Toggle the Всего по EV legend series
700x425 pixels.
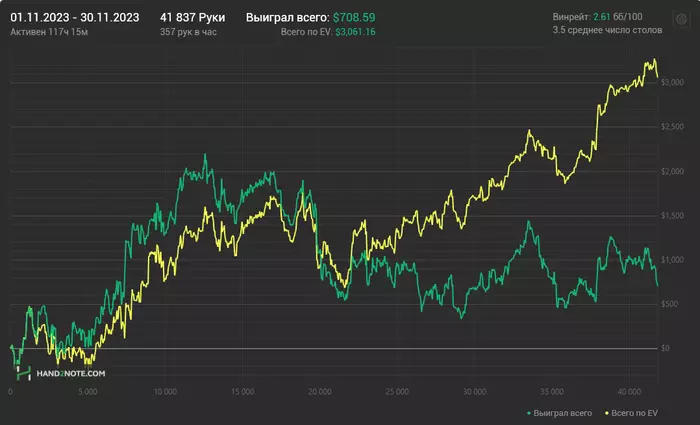(x=633, y=412)
